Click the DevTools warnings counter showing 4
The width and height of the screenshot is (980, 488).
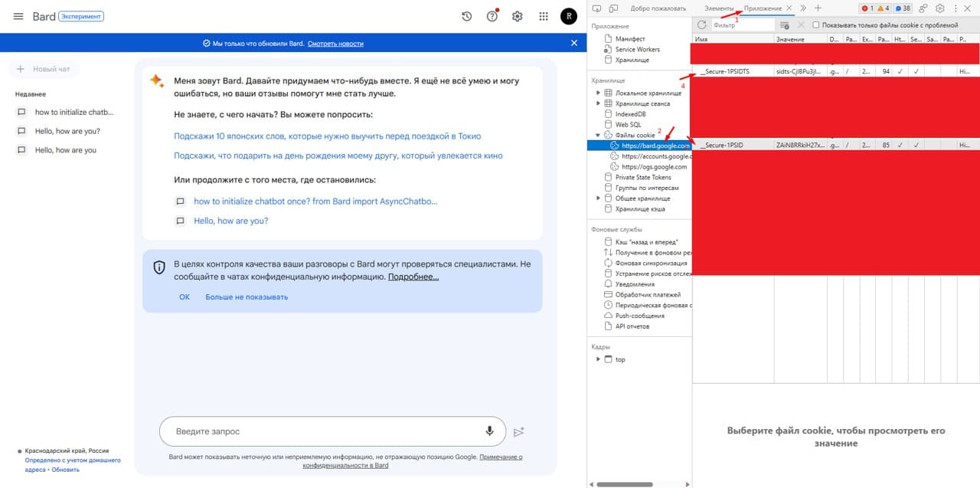pos(883,8)
